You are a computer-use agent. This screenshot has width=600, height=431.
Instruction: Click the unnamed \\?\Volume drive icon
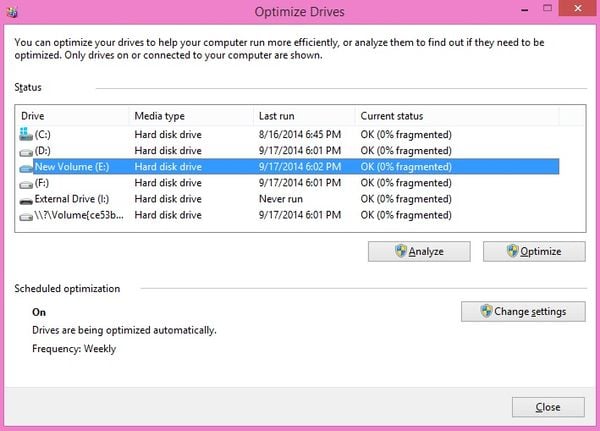coord(26,216)
